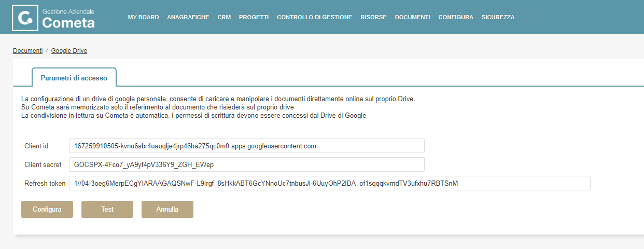Focus the Client id input field

pos(246,146)
